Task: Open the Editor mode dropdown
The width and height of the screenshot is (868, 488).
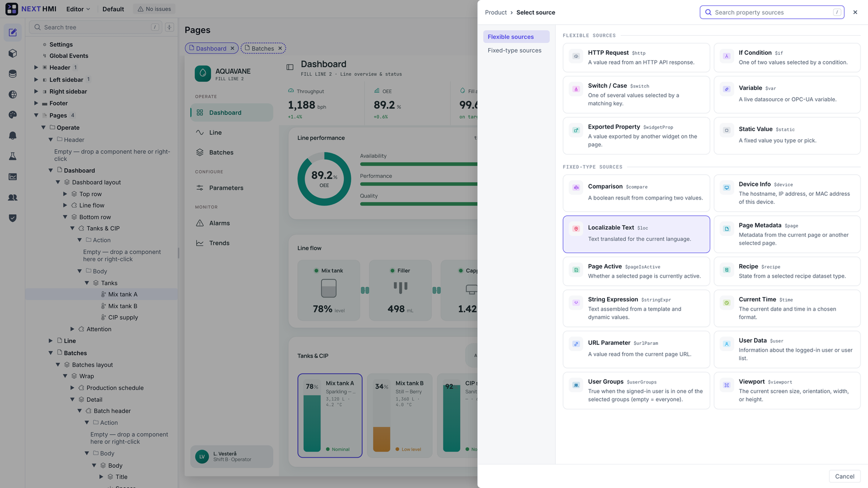Action: (x=78, y=9)
